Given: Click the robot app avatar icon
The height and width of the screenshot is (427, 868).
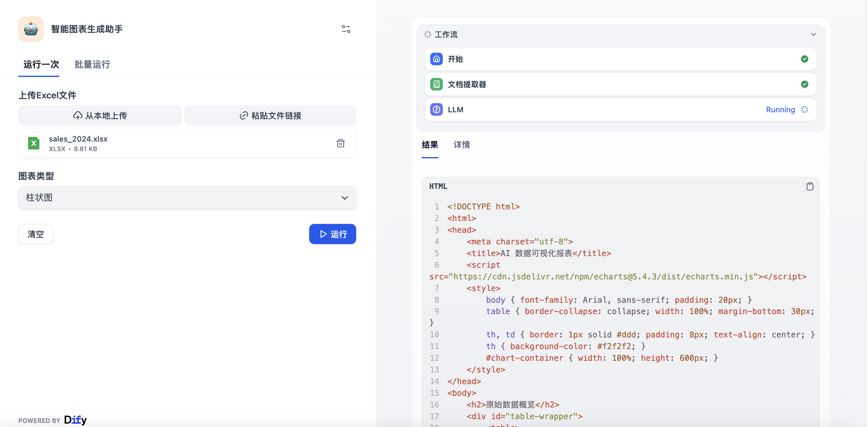Looking at the screenshot, I should [x=31, y=29].
